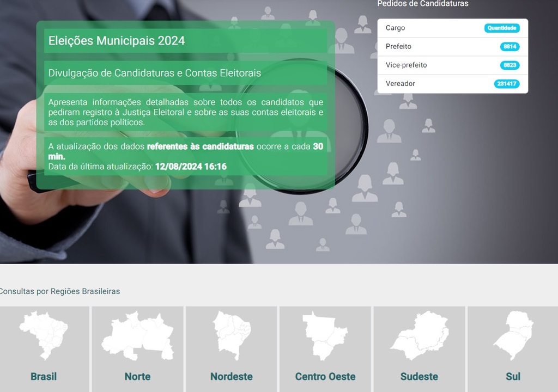Open the Sudeste text label
This screenshot has height=392, width=558.
point(419,376)
